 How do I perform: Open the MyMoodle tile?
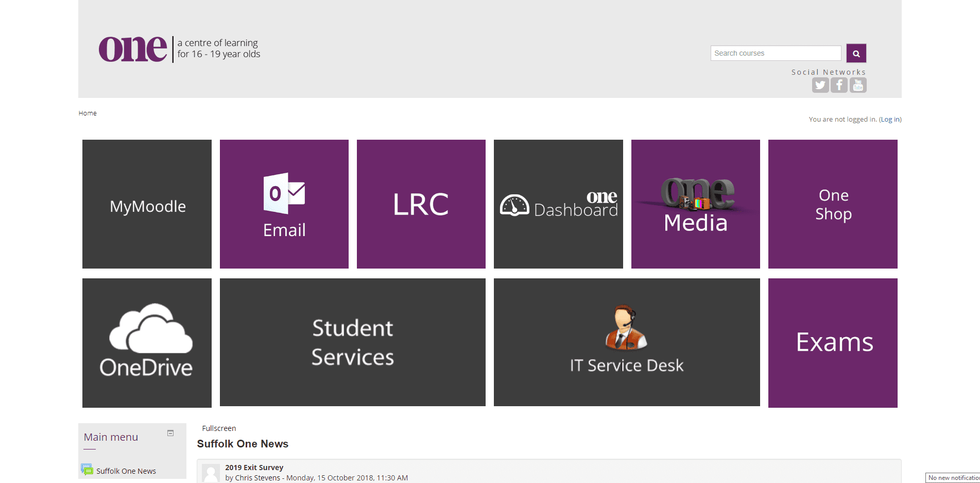click(x=147, y=204)
